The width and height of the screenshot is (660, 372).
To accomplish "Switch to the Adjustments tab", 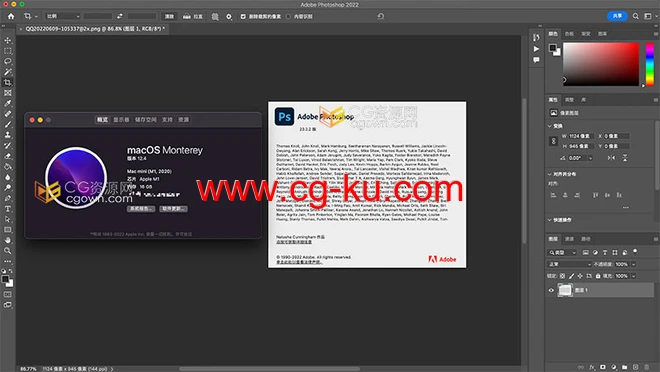I will pos(569,100).
